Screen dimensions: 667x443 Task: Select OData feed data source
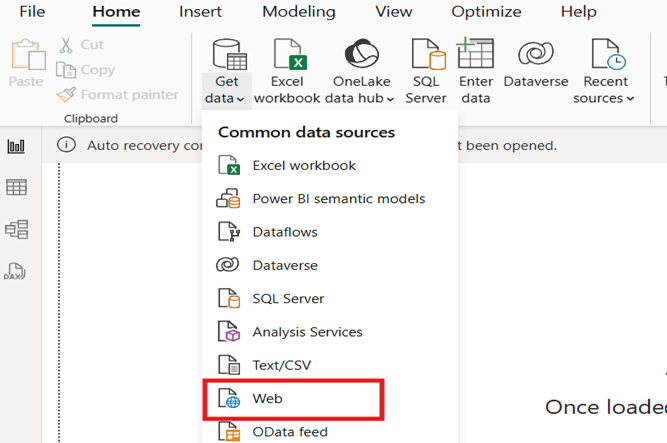click(330, 432)
